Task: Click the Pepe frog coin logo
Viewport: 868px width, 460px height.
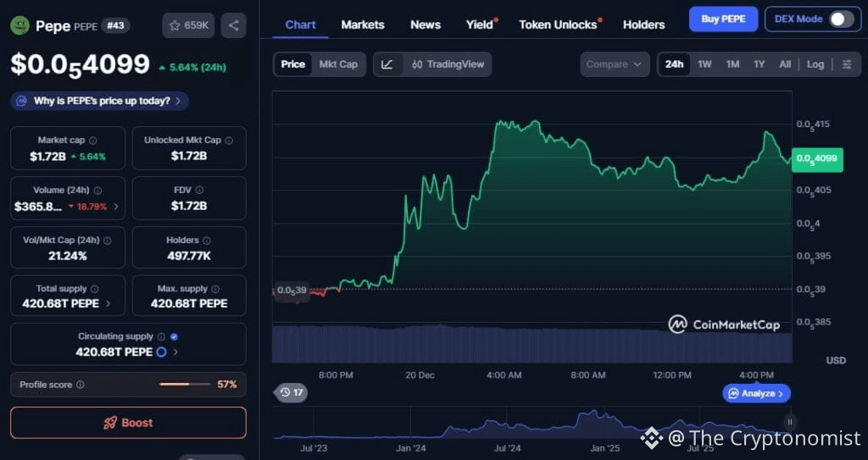Action: (x=20, y=26)
